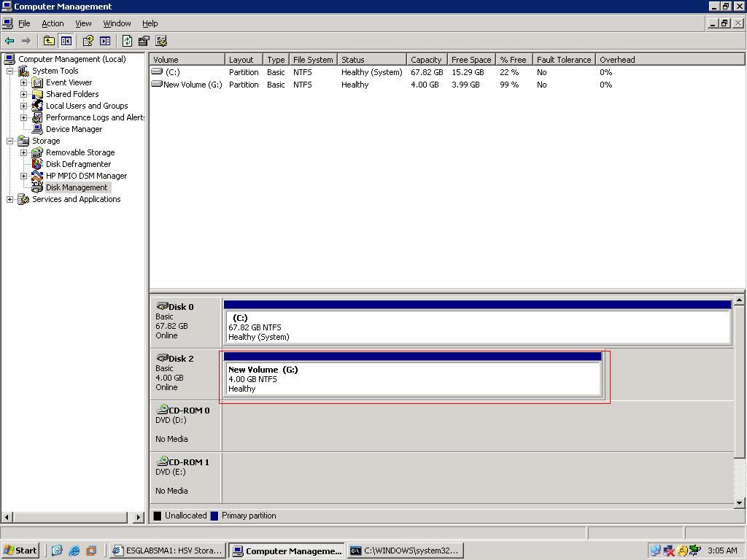
Task: Select Disk Management tree node
Action: tap(76, 187)
